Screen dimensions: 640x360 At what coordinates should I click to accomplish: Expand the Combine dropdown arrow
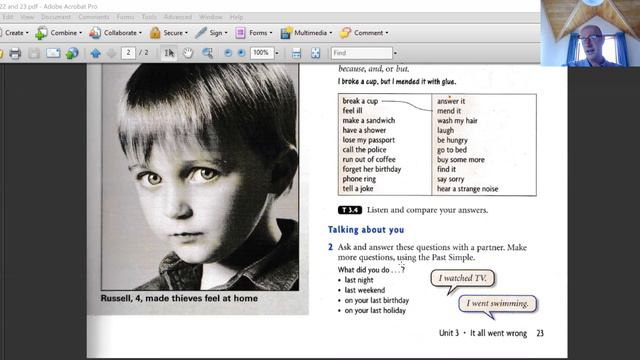[x=80, y=33]
